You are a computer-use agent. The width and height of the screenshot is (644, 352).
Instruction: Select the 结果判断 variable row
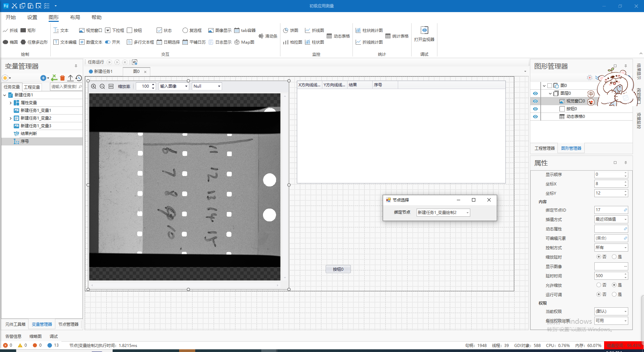tap(42, 134)
